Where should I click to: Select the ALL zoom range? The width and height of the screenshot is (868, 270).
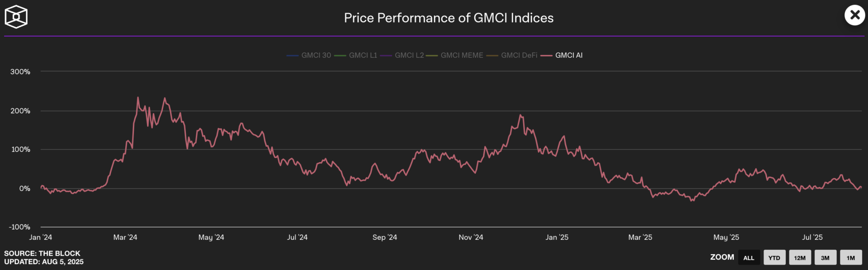[x=749, y=258]
